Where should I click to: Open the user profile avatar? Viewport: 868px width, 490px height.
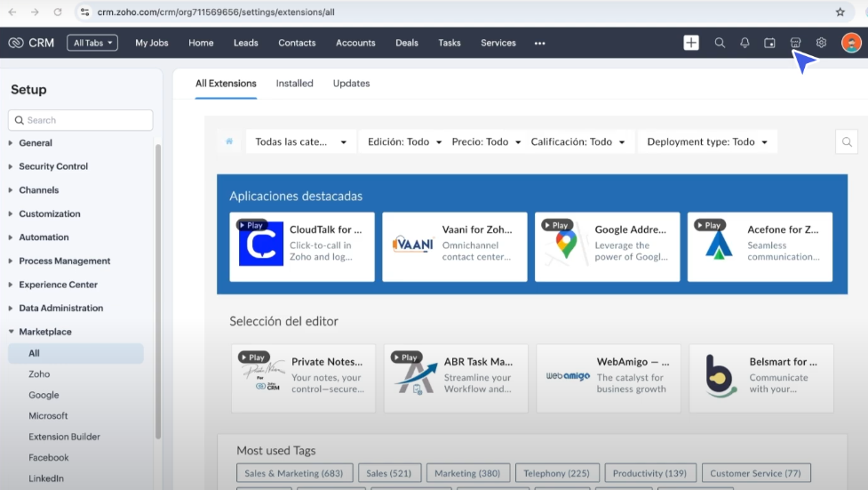851,43
